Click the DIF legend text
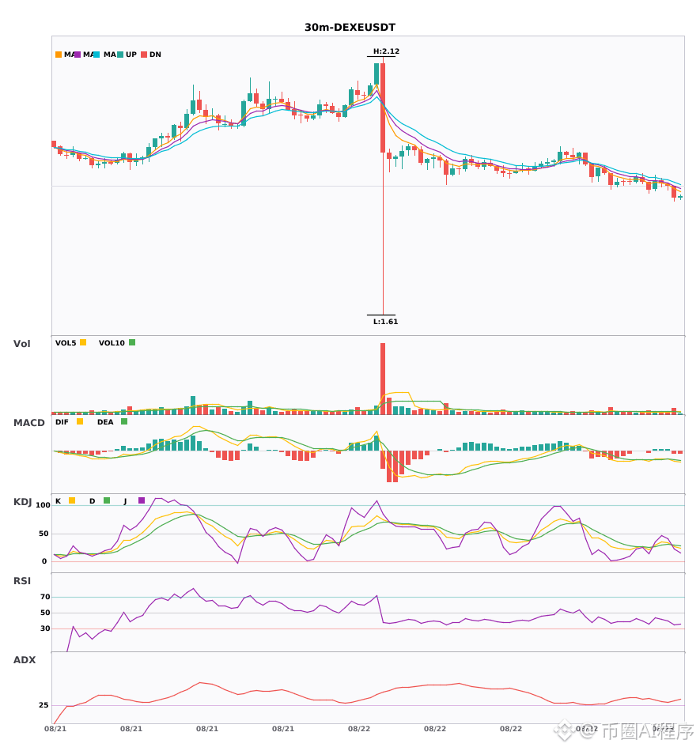Image resolution: width=700 pixels, height=751 pixels. tap(62, 422)
